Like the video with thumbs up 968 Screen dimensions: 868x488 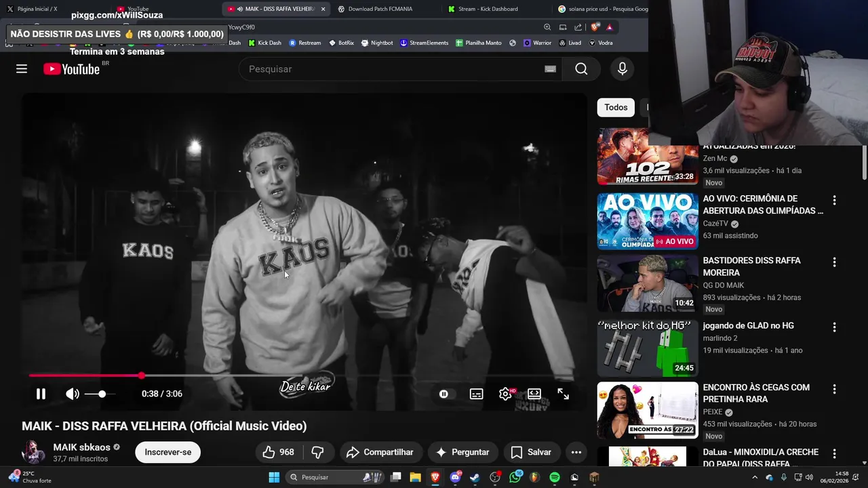coord(279,452)
